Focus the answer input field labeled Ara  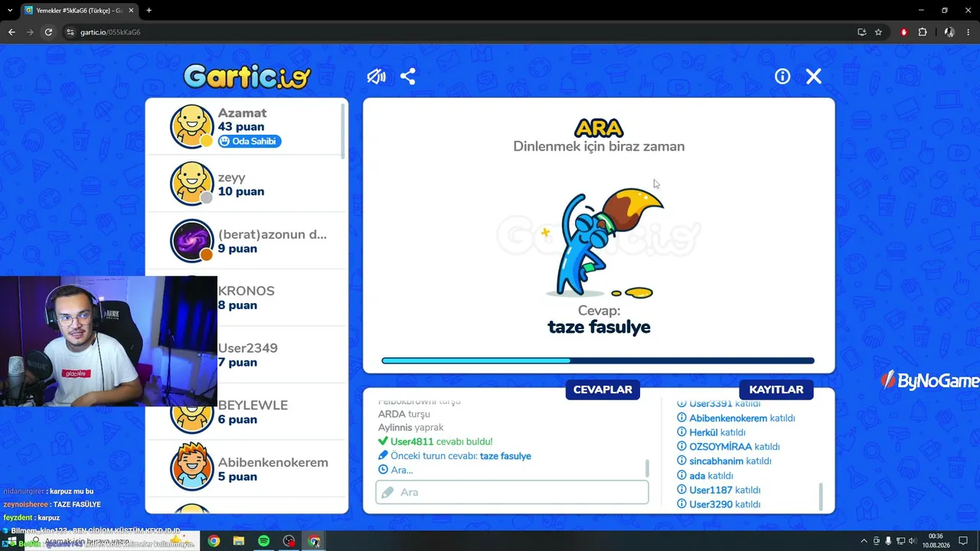pyautogui.click(x=512, y=492)
